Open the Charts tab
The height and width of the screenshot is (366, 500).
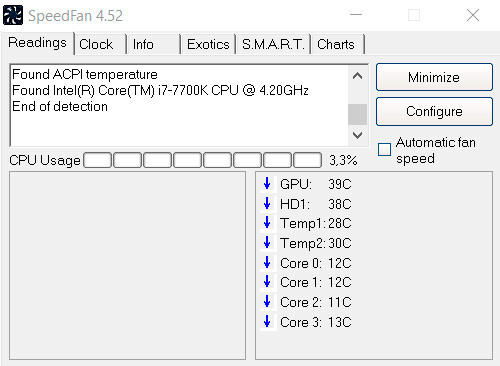[x=338, y=44]
